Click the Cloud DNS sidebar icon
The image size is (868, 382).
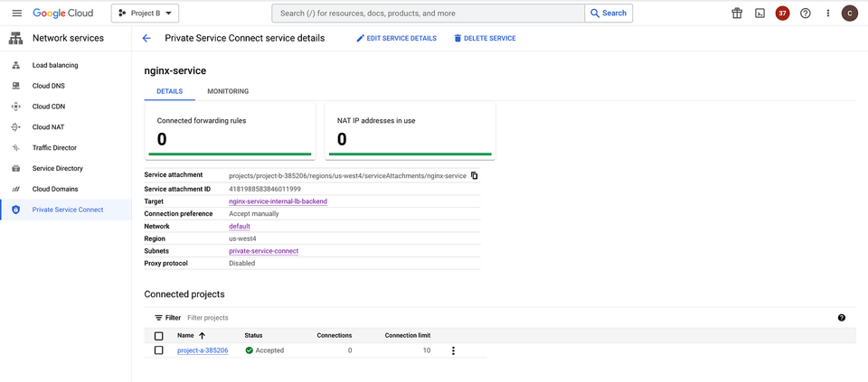[15, 86]
